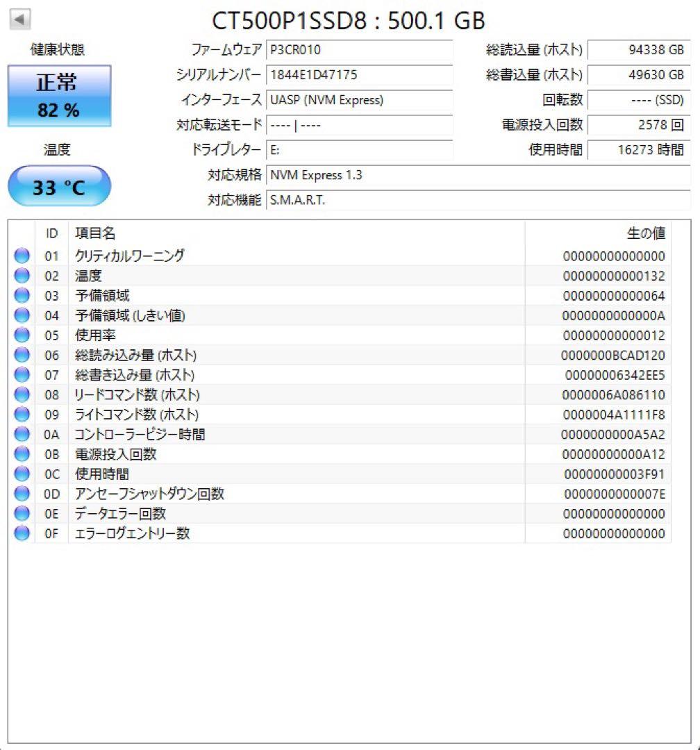Click the status circle for ライトコマンド数 row
Image resolution: width=700 pixels, height=750 pixels.
(22, 414)
